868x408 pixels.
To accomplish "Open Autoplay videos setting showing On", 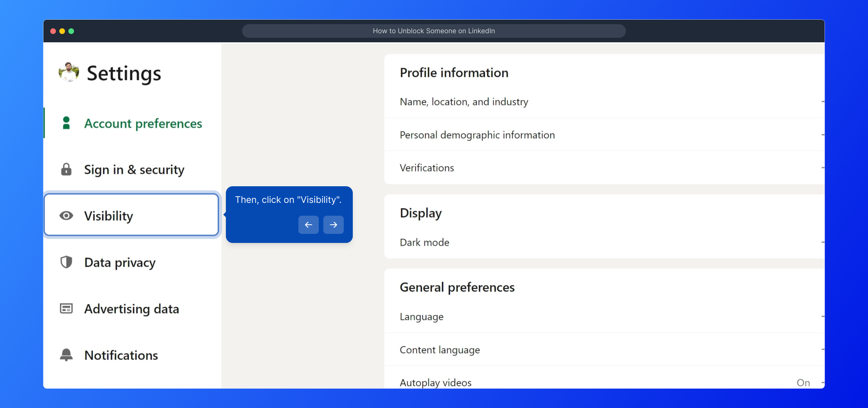I will (436, 382).
